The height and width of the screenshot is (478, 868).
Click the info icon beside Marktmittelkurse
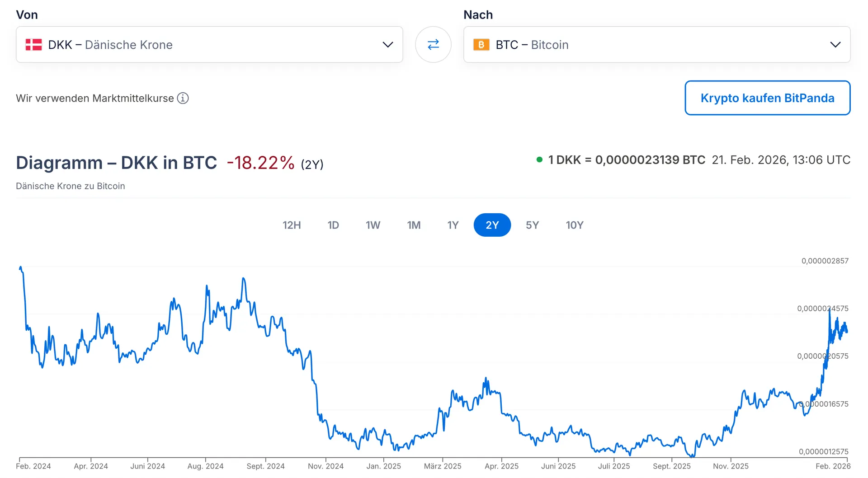(x=183, y=98)
